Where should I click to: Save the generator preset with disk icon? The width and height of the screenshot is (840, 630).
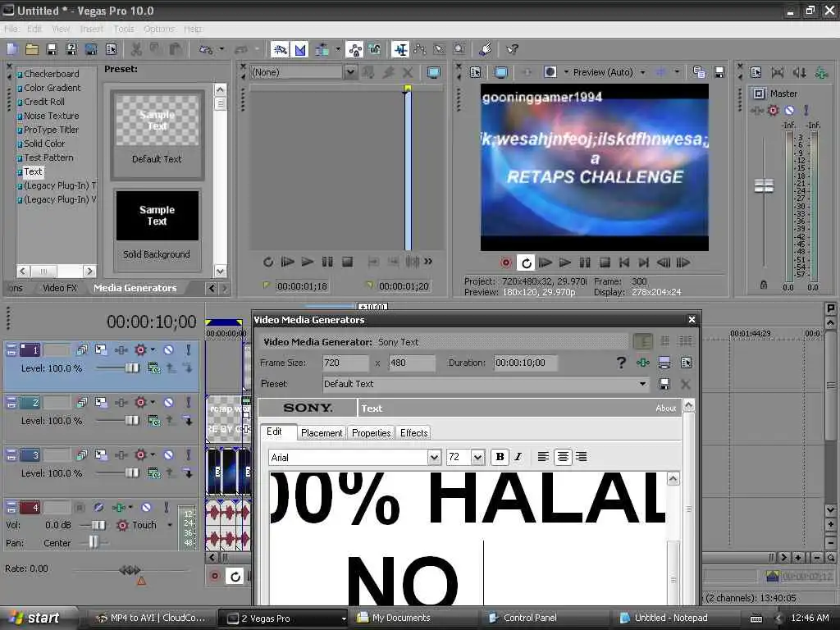(664, 384)
